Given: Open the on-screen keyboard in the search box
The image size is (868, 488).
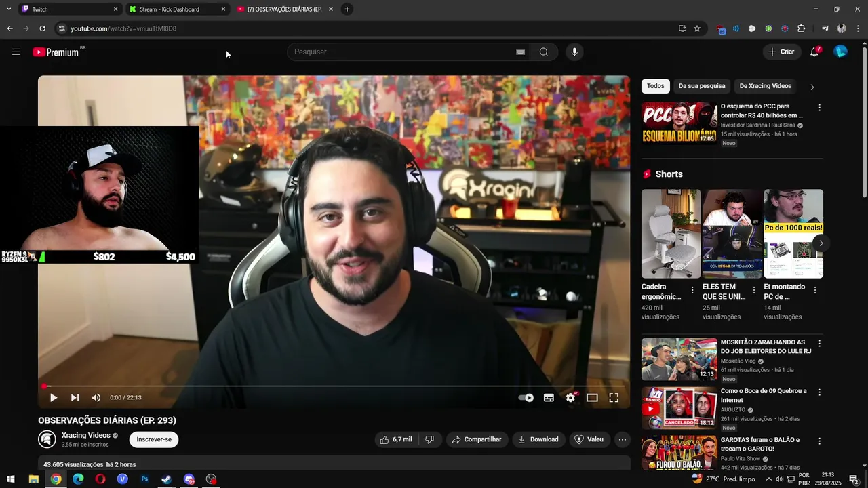Looking at the screenshot, I should (520, 52).
